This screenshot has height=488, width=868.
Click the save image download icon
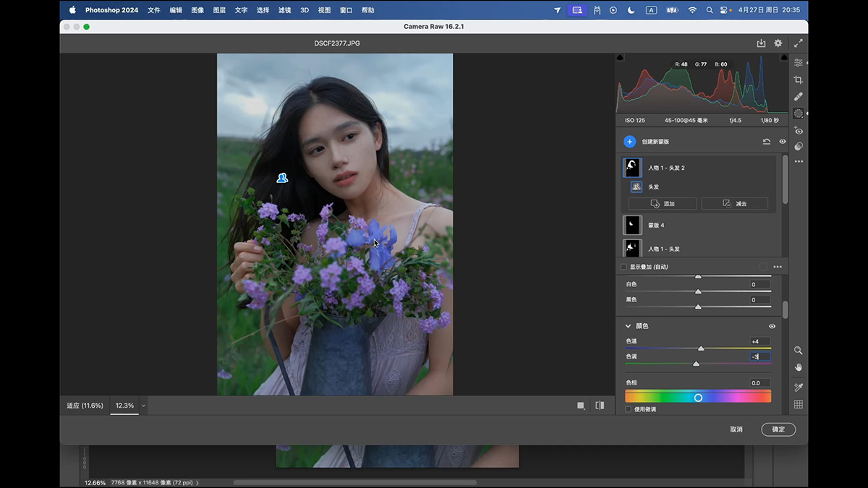[x=761, y=43]
